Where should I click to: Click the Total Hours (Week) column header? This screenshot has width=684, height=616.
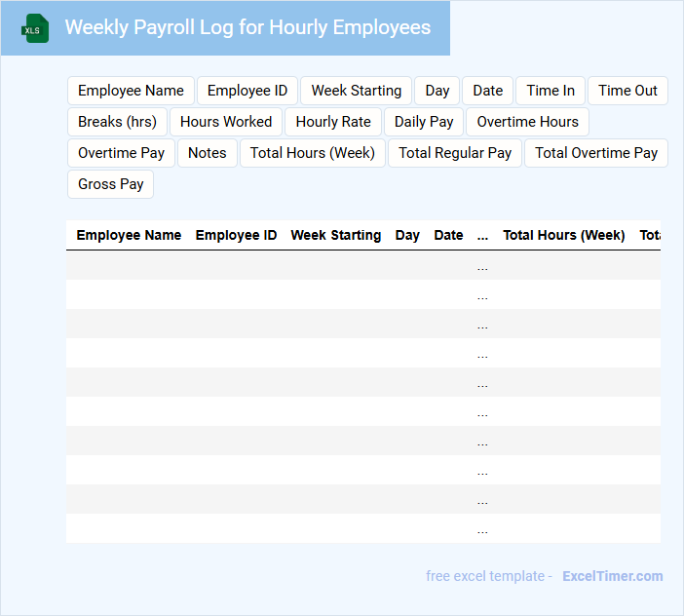tap(563, 235)
